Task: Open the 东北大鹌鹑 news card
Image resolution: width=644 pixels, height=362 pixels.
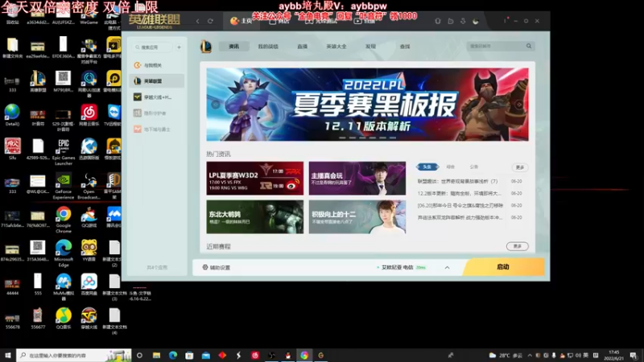Action: point(255,217)
